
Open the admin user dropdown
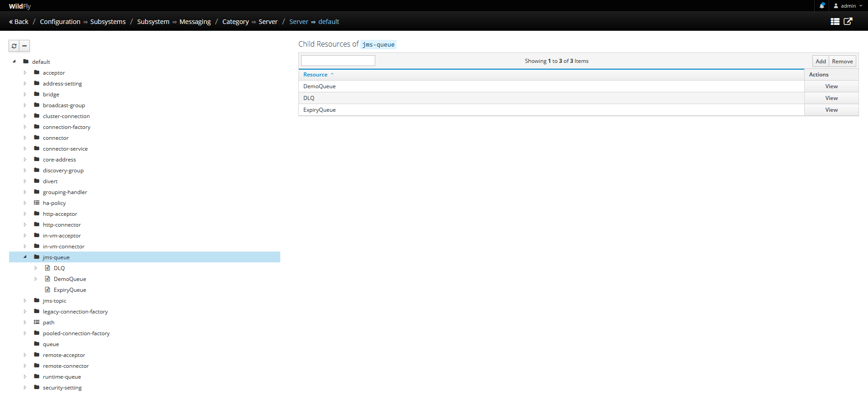coord(848,6)
